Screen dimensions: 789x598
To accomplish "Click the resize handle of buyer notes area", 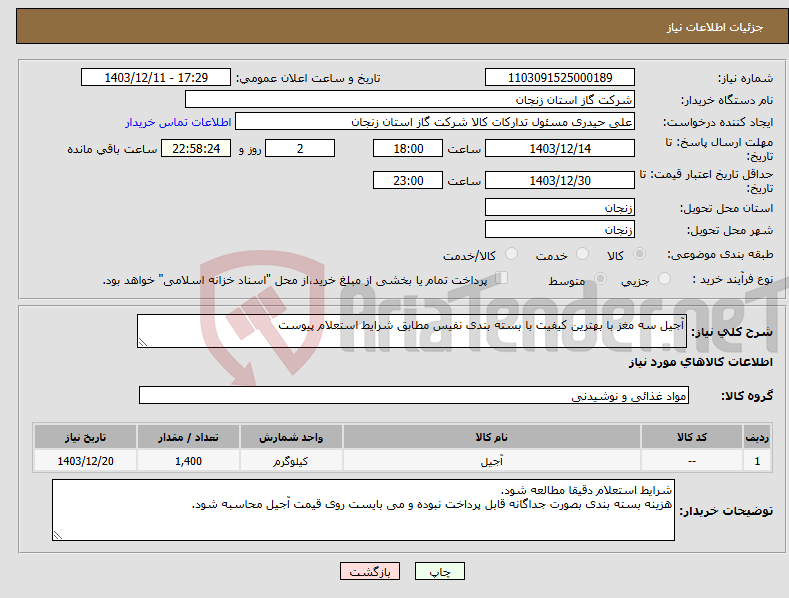I will [x=58, y=535].
